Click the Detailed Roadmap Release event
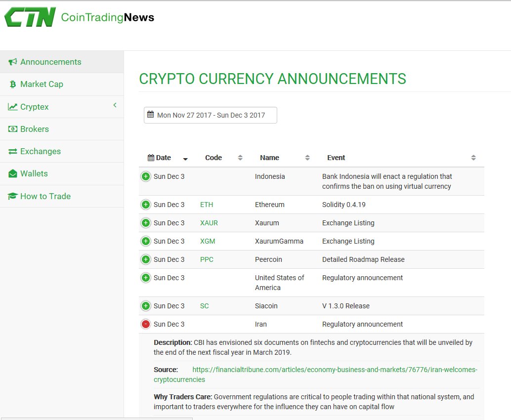Image resolution: width=511 pixels, height=420 pixels. (x=363, y=259)
